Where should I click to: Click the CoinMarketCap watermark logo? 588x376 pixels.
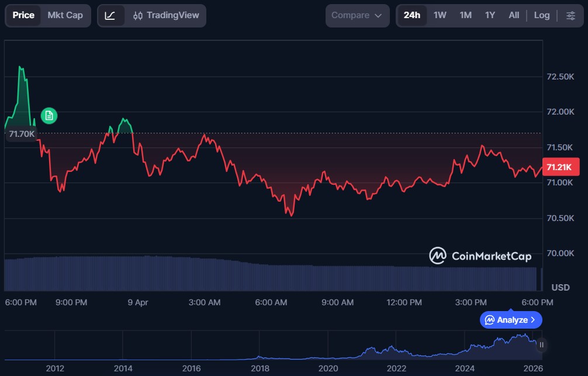coord(437,256)
